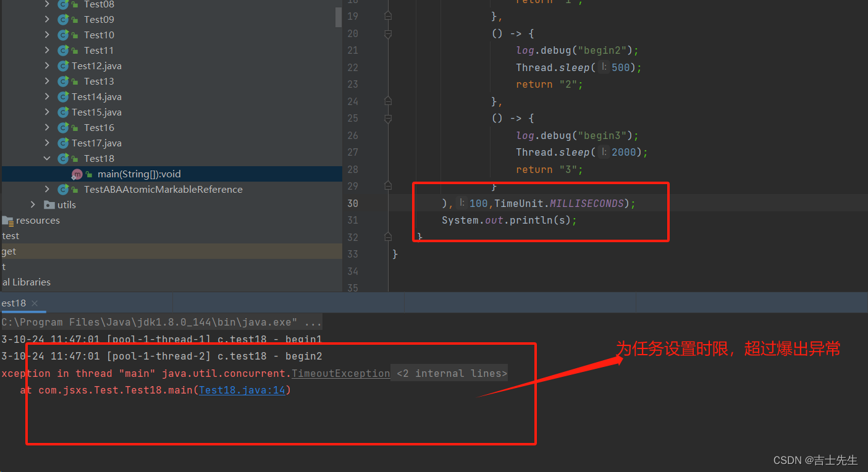Viewport: 868px width, 472px height.
Task: Click the log.debug("begin3") code line
Action: pos(578,135)
